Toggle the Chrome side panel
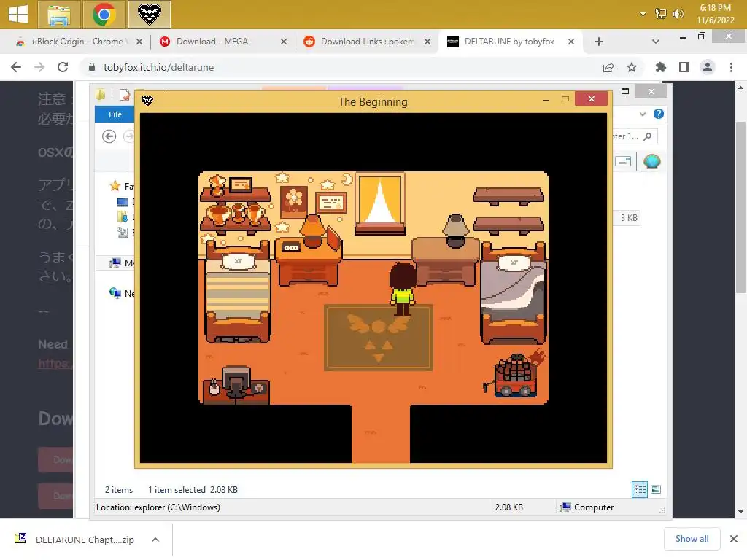This screenshot has height=560, width=747. (x=684, y=67)
